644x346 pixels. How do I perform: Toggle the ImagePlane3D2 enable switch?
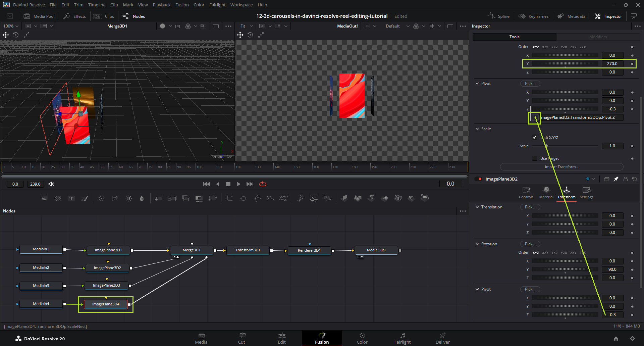coord(478,179)
